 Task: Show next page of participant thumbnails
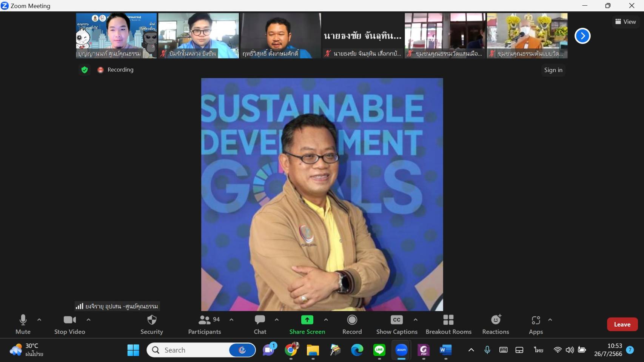pyautogui.click(x=582, y=36)
